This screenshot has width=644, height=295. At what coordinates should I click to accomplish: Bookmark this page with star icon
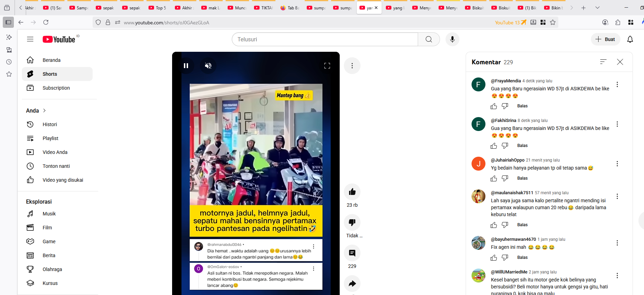tap(553, 22)
